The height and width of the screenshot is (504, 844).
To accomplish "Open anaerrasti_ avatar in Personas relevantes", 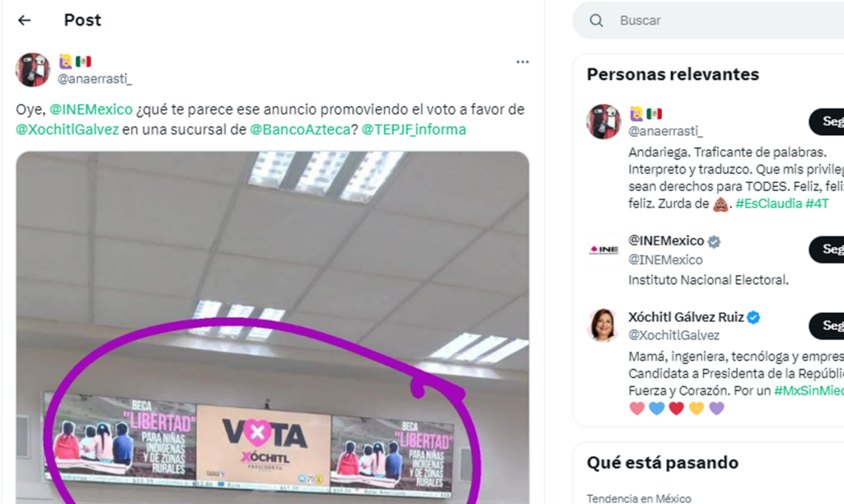I will pos(603,122).
